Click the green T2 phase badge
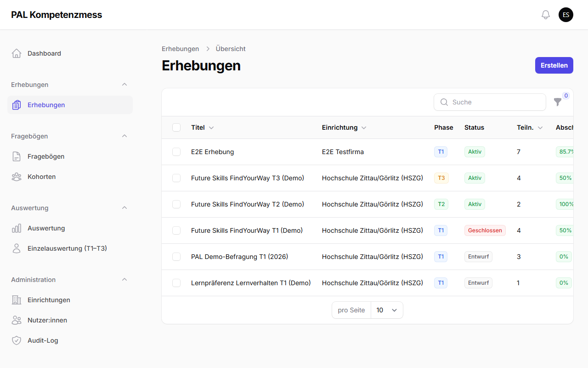This screenshot has height=368, width=588. [441, 204]
